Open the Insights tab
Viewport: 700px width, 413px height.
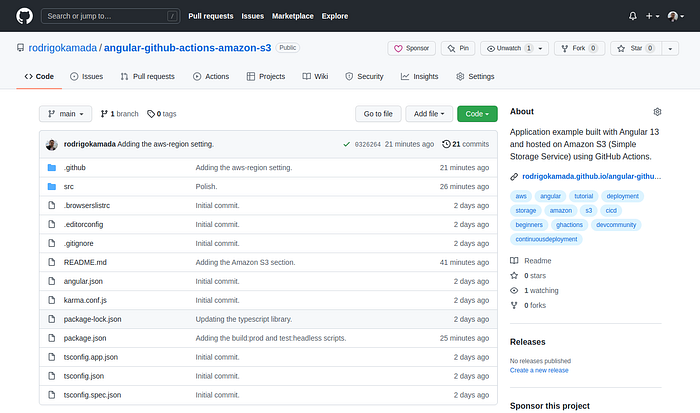coord(420,76)
